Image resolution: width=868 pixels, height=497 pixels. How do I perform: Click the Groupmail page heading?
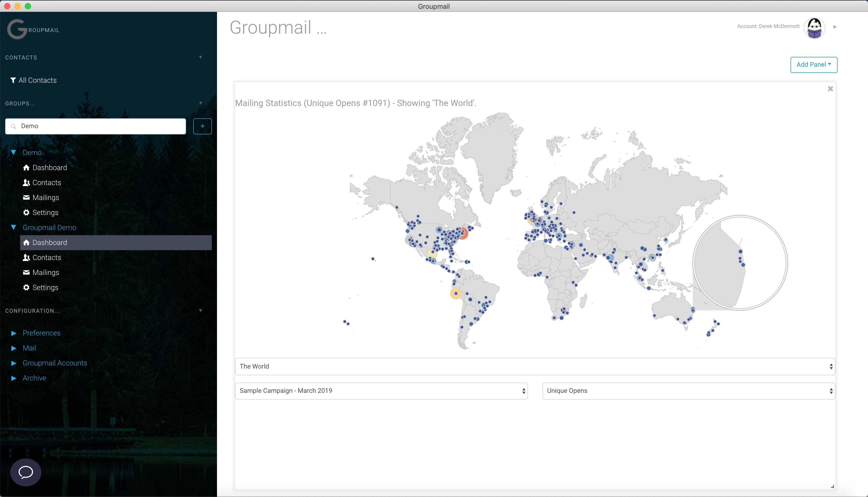tap(278, 27)
